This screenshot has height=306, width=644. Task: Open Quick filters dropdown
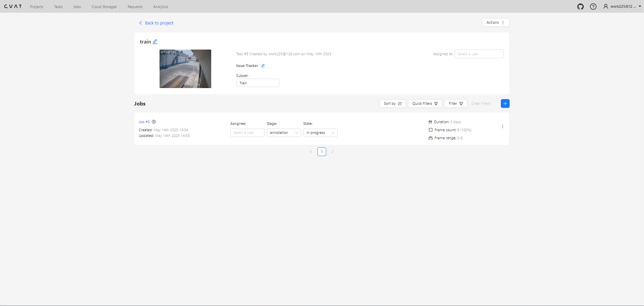425,103
